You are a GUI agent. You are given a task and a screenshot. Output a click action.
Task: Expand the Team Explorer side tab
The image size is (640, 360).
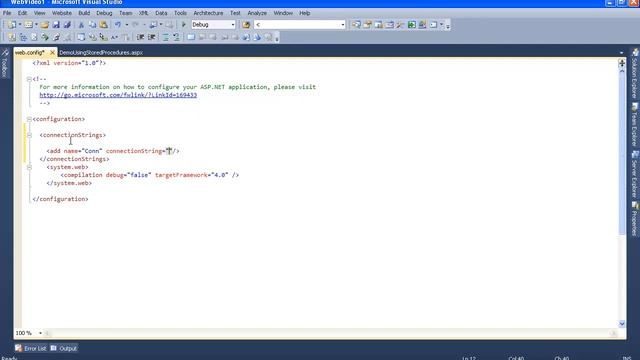click(x=635, y=125)
